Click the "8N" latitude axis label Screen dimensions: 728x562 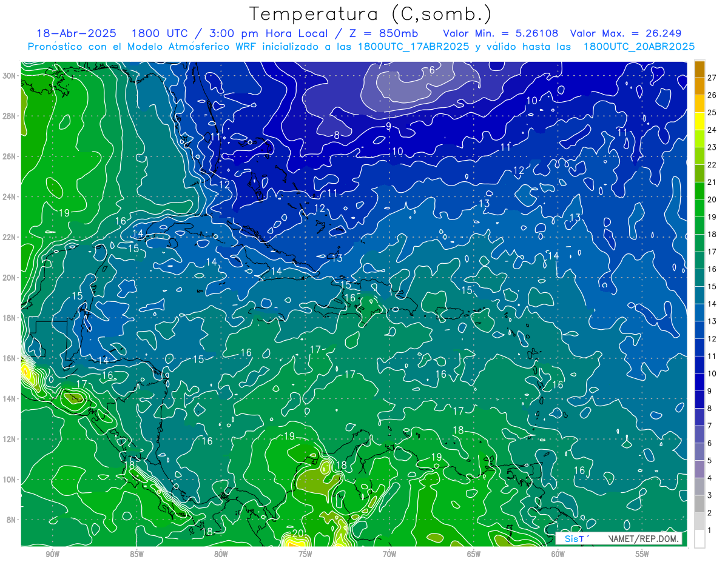pyautogui.click(x=11, y=520)
